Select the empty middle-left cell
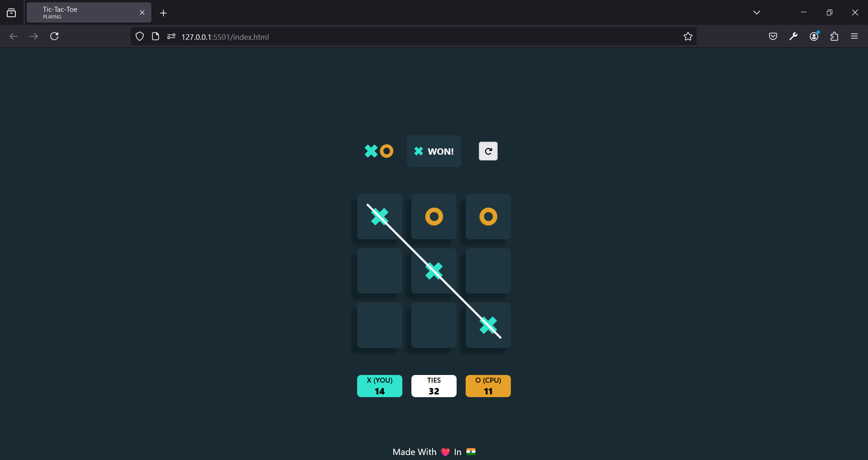This screenshot has height=460, width=868. [380, 271]
